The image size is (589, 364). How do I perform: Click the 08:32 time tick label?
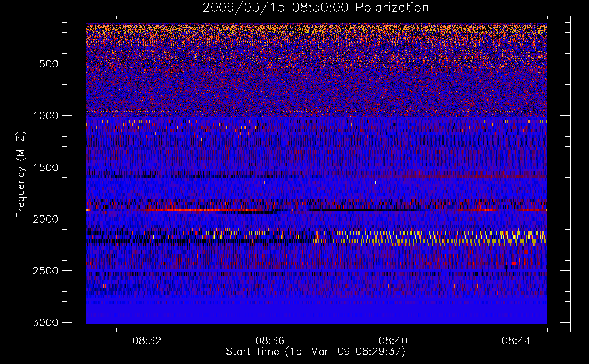click(147, 341)
